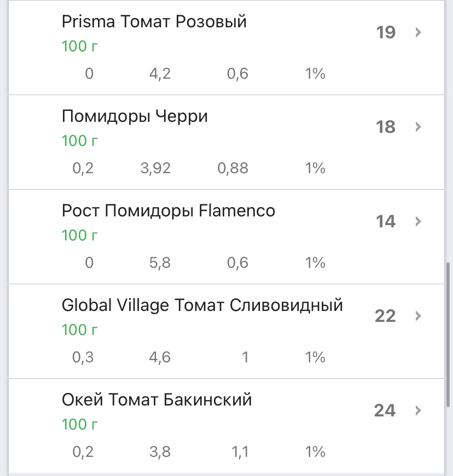The width and height of the screenshot is (453, 476).
Task: Open the Prisma Томат Розовый entry
Action: (154, 22)
